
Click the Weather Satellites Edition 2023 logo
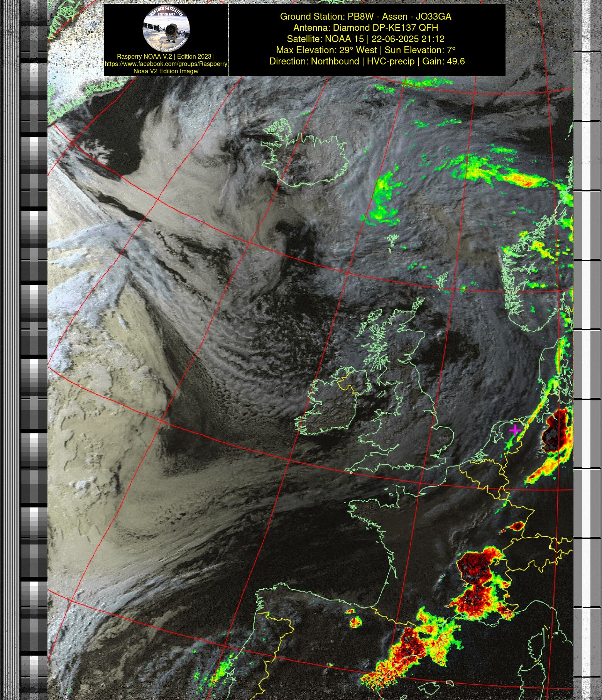coord(166,29)
